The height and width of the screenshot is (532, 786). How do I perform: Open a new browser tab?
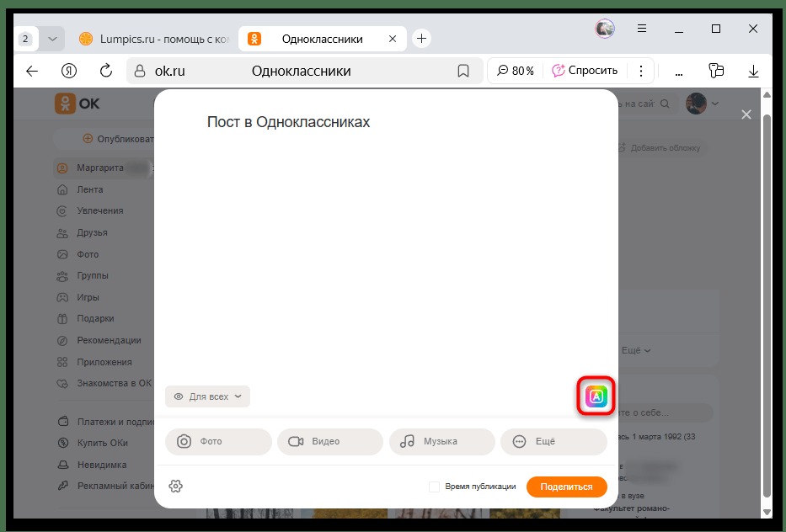pos(421,39)
